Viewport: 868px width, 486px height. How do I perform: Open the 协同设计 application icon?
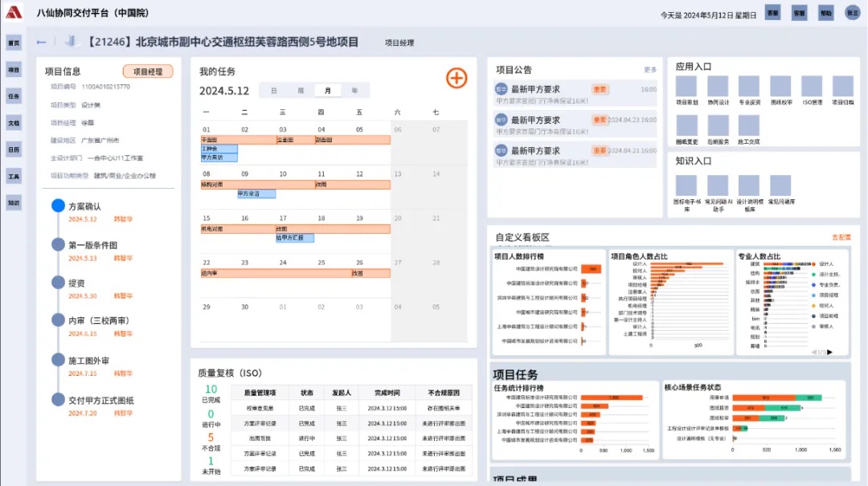pos(718,87)
